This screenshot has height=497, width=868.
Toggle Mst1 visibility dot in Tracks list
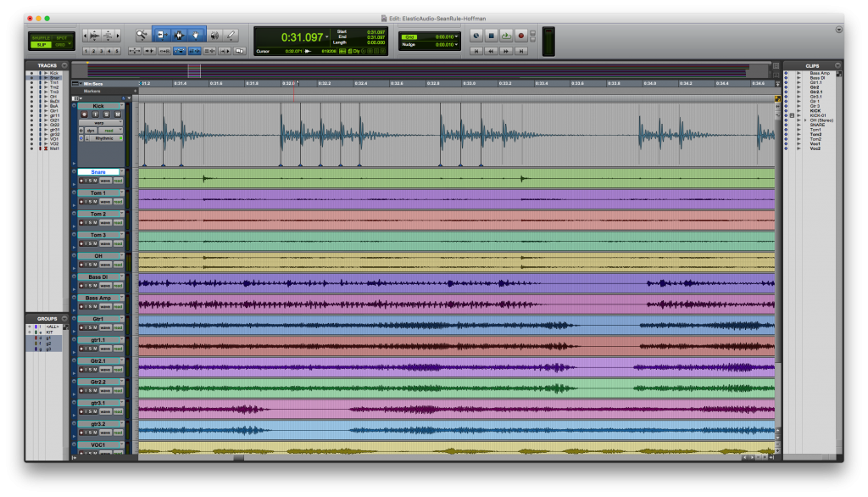tap(31, 148)
